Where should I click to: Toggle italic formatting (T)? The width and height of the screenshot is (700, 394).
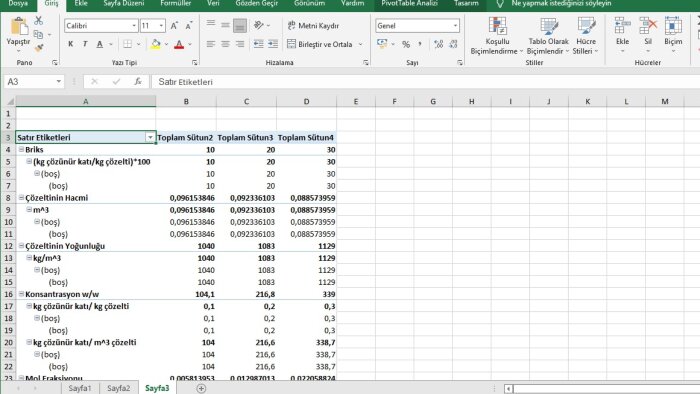click(x=85, y=44)
